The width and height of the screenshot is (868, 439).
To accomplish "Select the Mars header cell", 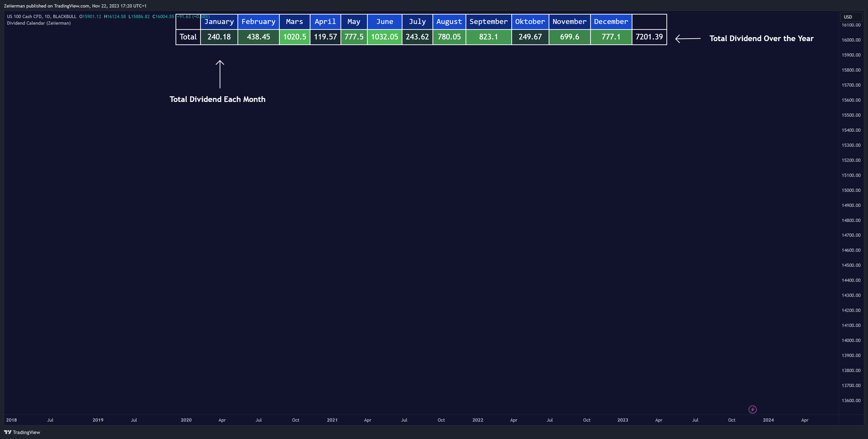I will pos(294,22).
